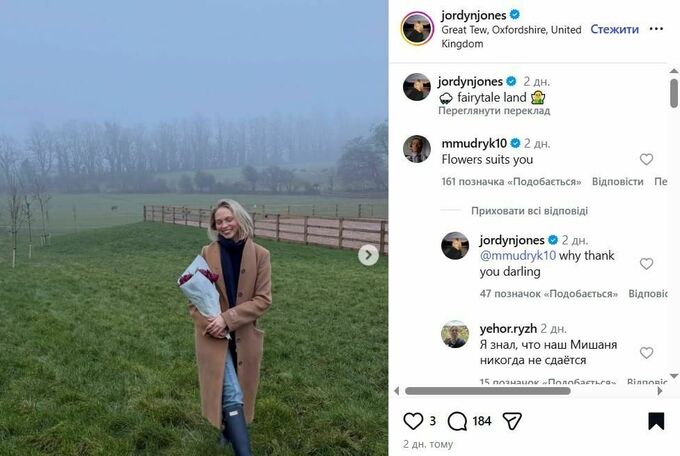Viewport: 680px width, 456px height.
Task: Save post with bookmark icon
Action: tap(656, 421)
